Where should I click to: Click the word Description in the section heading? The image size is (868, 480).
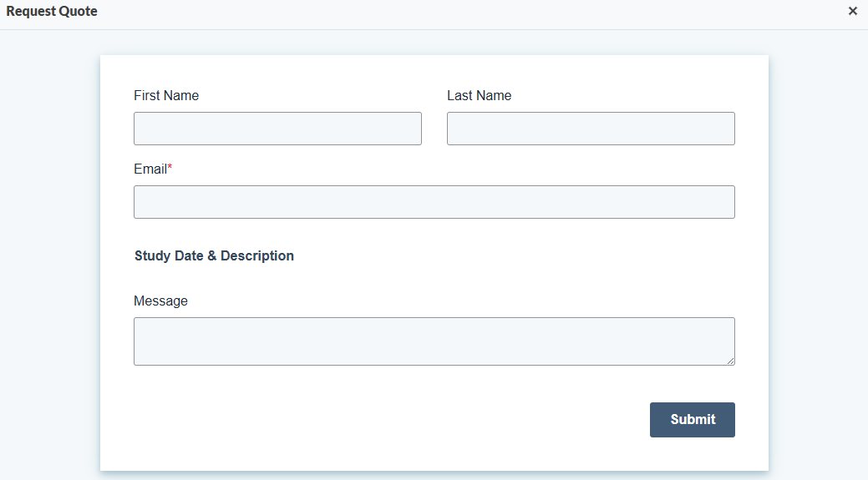pos(256,256)
